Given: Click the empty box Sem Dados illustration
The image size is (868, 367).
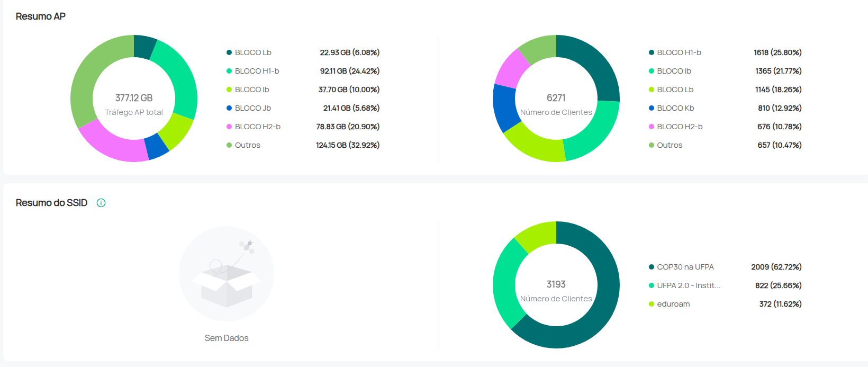Looking at the screenshot, I should (x=227, y=274).
